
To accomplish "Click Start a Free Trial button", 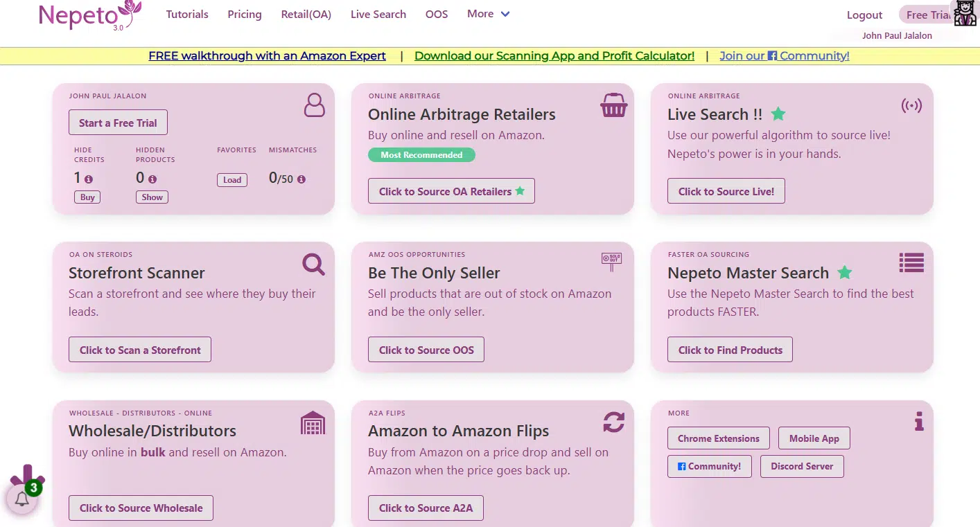I will (x=118, y=123).
